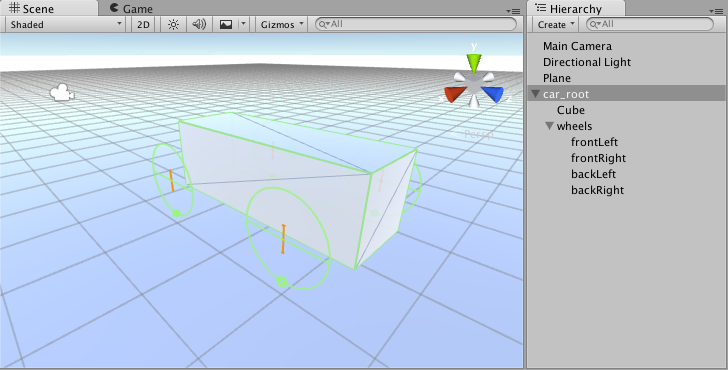Viewport: 728px width, 370px height.
Task: Toggle 2D view mode
Action: [143, 25]
